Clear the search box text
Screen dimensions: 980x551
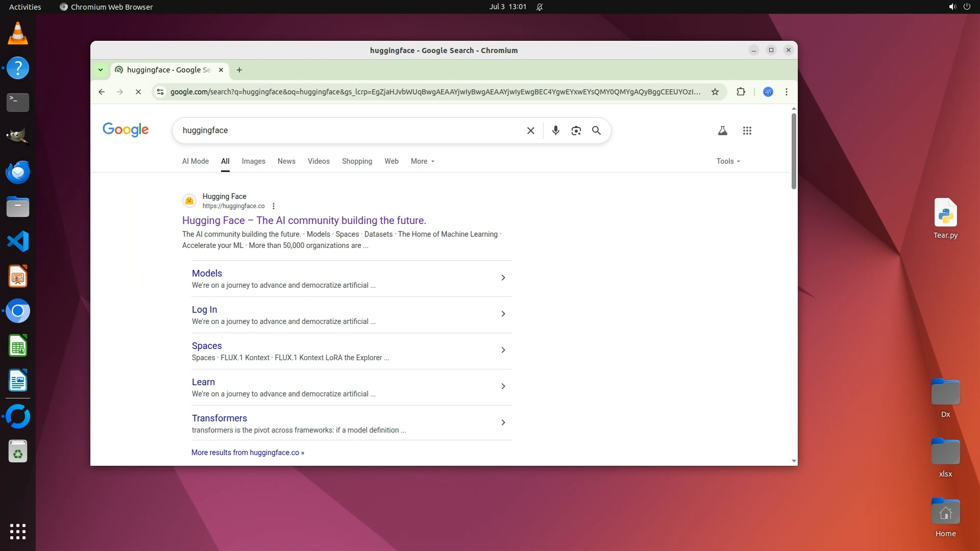tap(530, 131)
